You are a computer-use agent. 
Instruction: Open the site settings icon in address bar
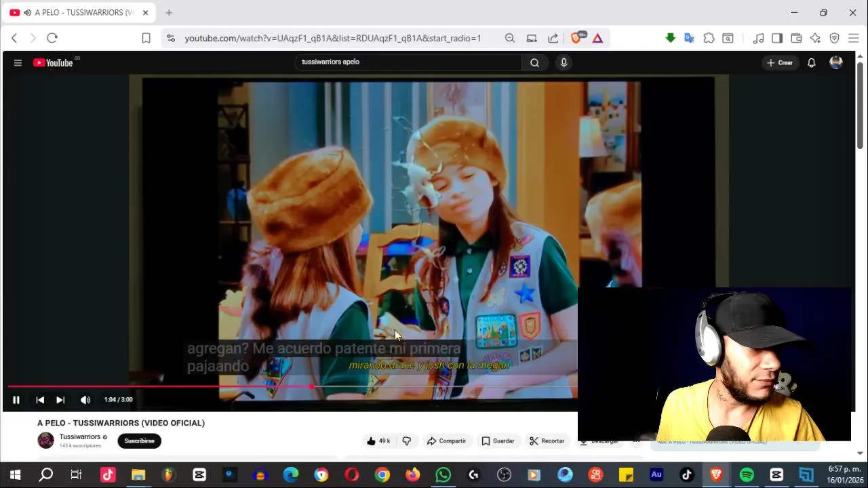(170, 38)
